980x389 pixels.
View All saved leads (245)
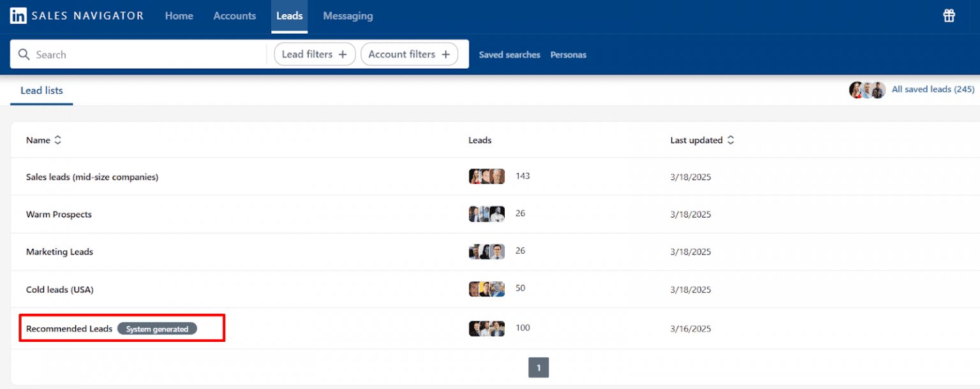point(933,89)
